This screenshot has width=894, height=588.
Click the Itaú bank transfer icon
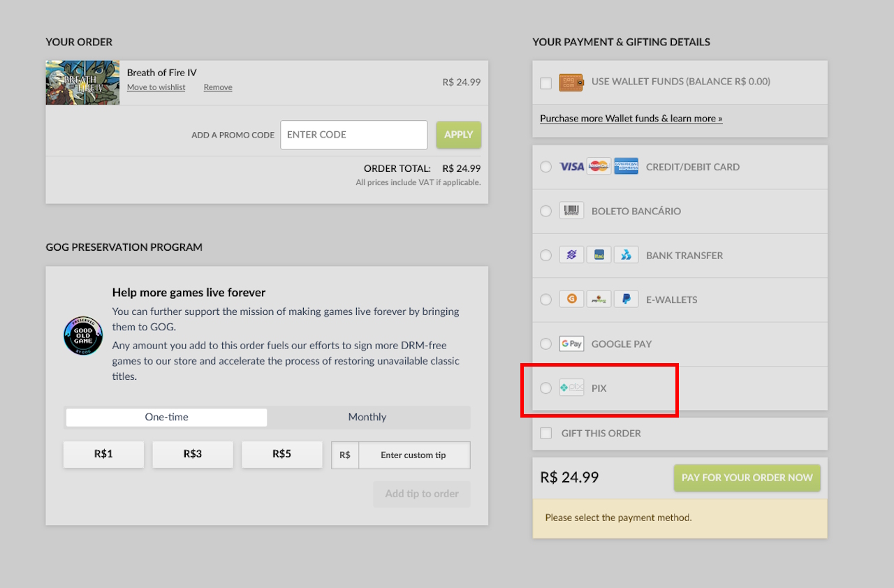599,255
